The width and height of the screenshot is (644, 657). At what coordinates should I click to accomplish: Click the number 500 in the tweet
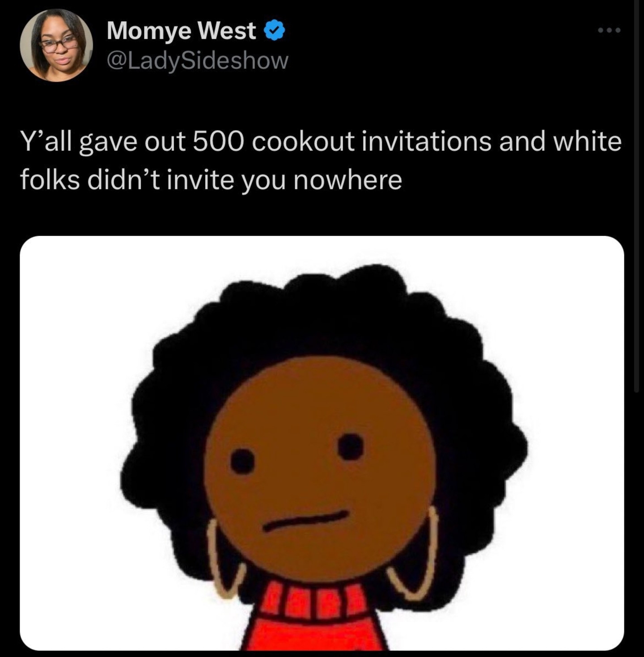[x=219, y=142]
